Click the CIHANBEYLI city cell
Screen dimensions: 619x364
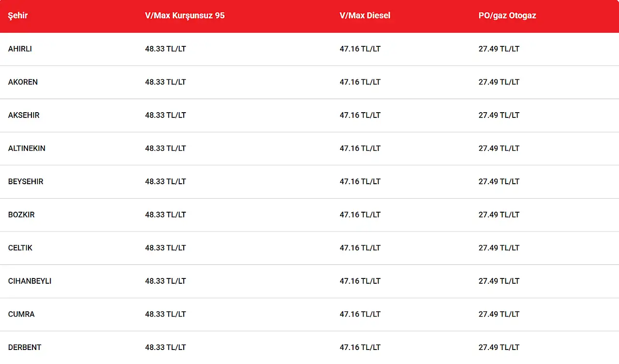[x=29, y=281]
